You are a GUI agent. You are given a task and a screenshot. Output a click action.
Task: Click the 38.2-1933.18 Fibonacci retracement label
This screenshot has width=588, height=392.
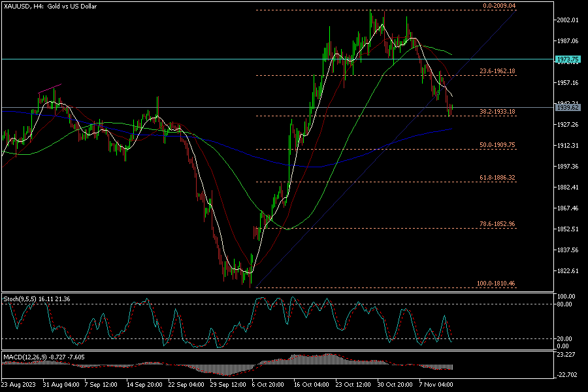coord(498,112)
